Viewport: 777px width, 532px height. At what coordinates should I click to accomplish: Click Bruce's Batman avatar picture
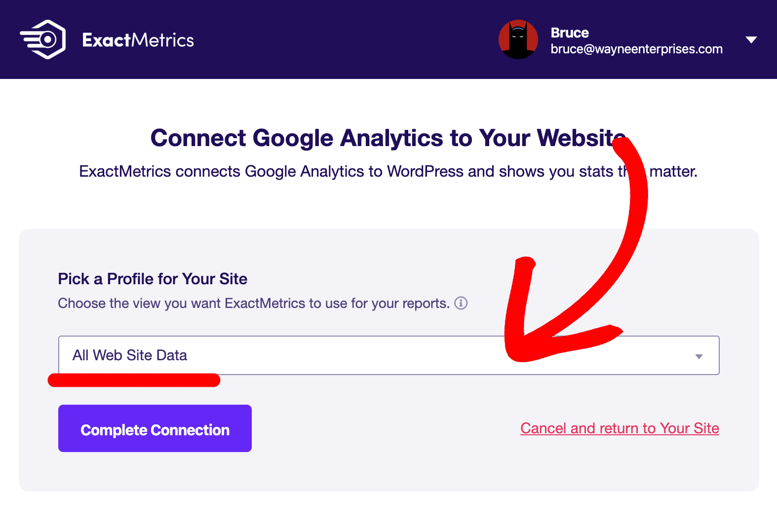click(x=518, y=39)
